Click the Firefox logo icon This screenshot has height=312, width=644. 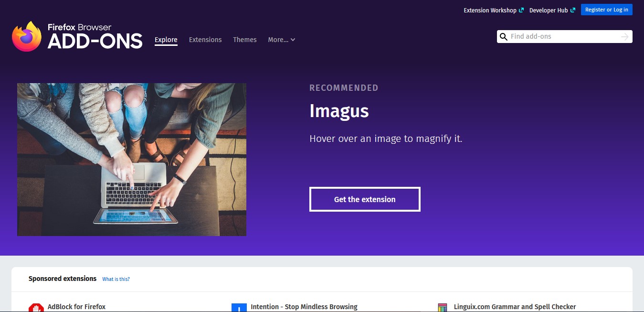27,36
